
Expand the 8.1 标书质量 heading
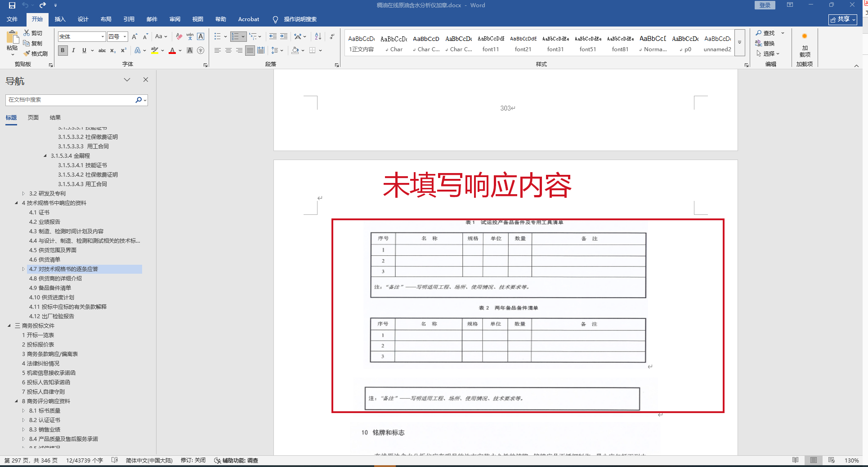coord(23,411)
